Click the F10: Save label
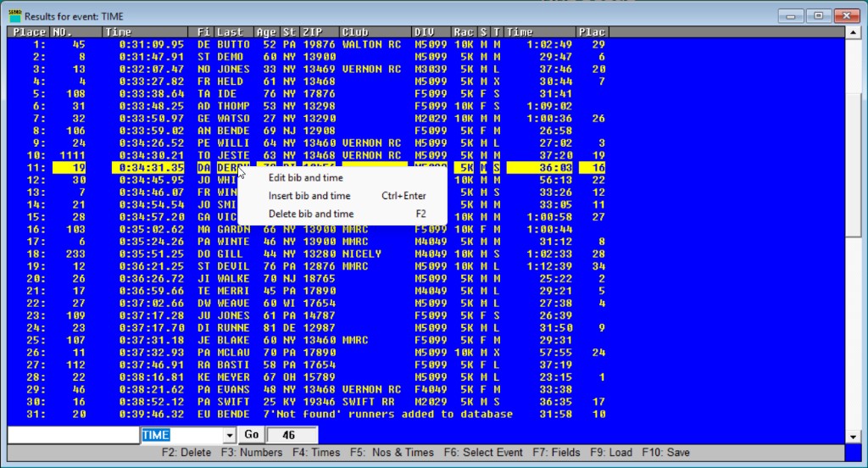 click(x=665, y=453)
